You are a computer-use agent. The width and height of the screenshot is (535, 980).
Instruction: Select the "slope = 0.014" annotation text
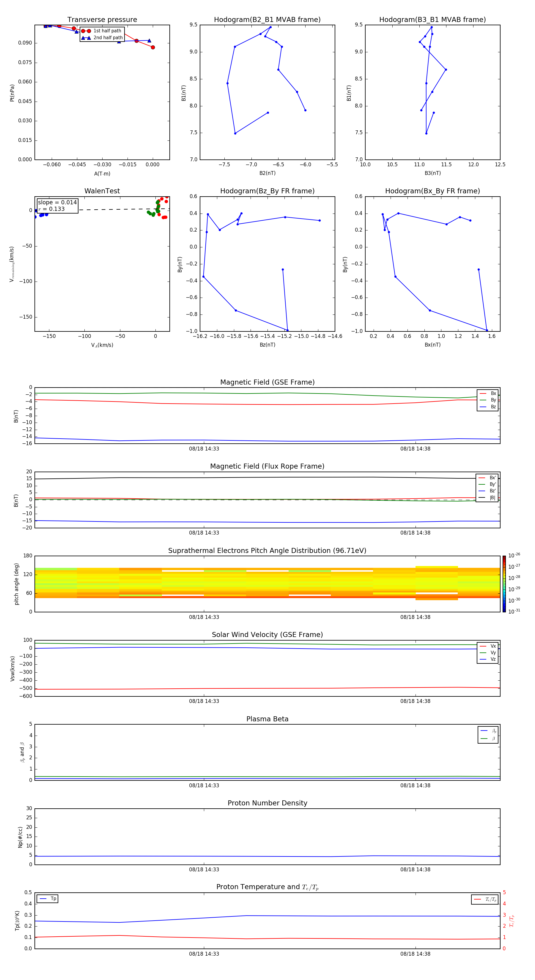tap(57, 203)
